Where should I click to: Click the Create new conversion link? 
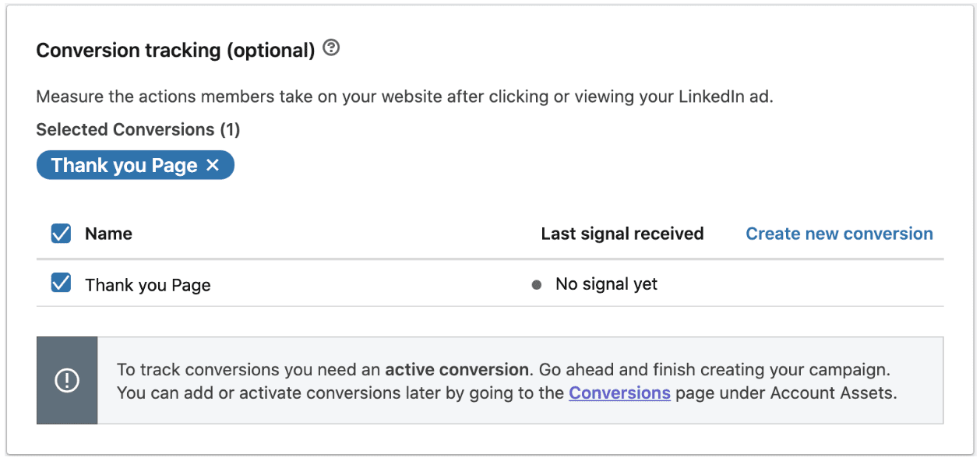click(839, 234)
